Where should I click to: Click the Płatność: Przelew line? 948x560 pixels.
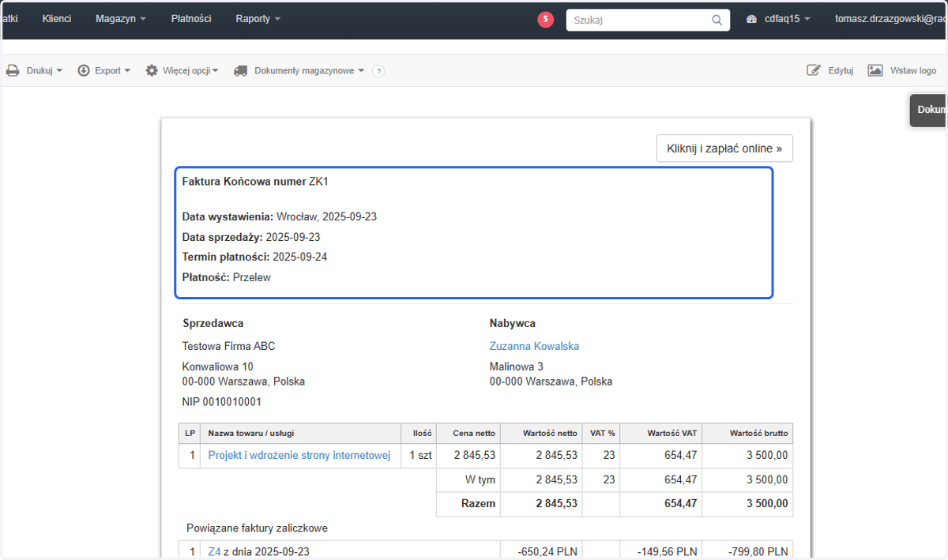tap(226, 277)
